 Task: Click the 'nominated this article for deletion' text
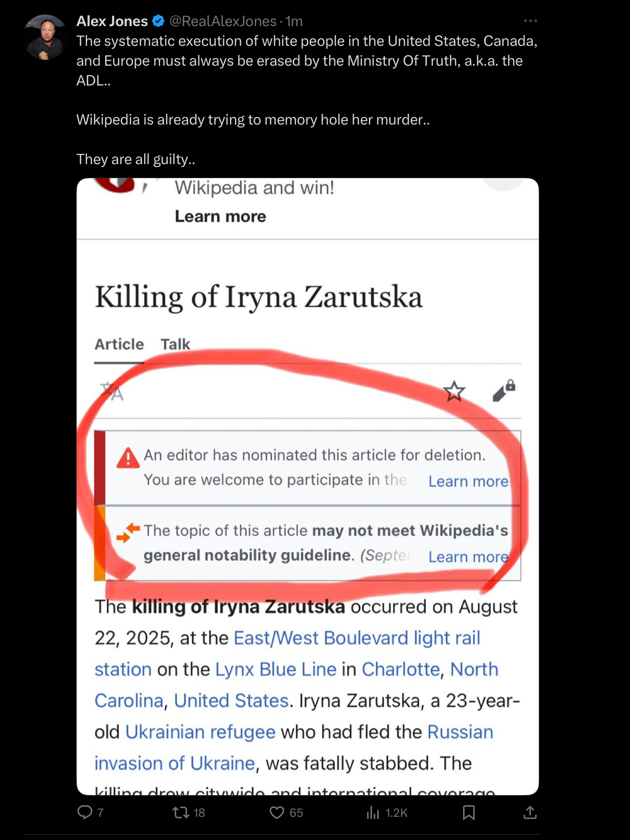coord(364,455)
